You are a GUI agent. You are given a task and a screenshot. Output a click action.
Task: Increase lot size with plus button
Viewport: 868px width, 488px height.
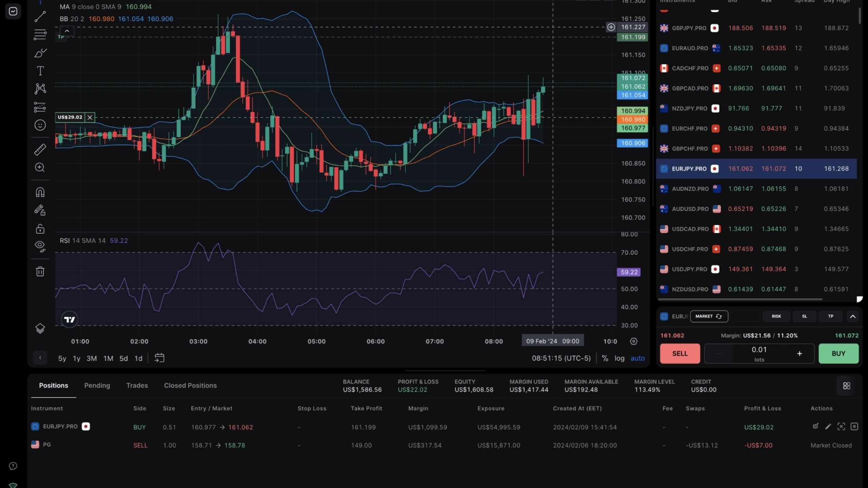(799, 353)
